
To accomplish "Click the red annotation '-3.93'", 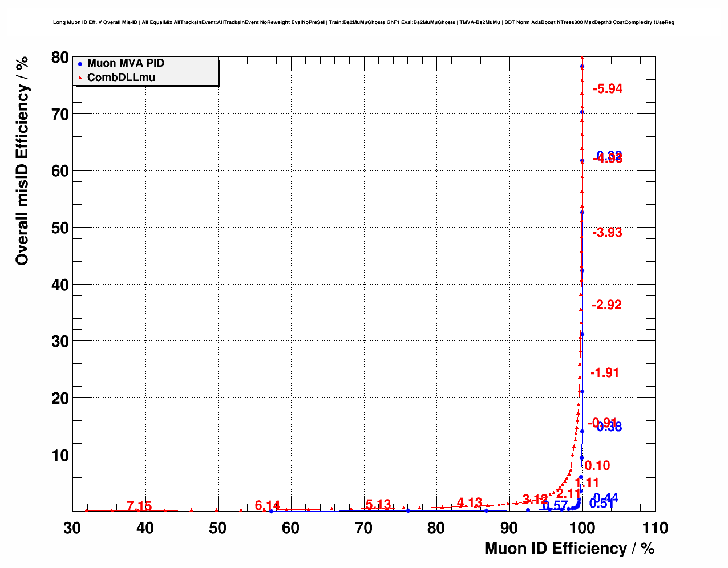I will pos(607,232).
